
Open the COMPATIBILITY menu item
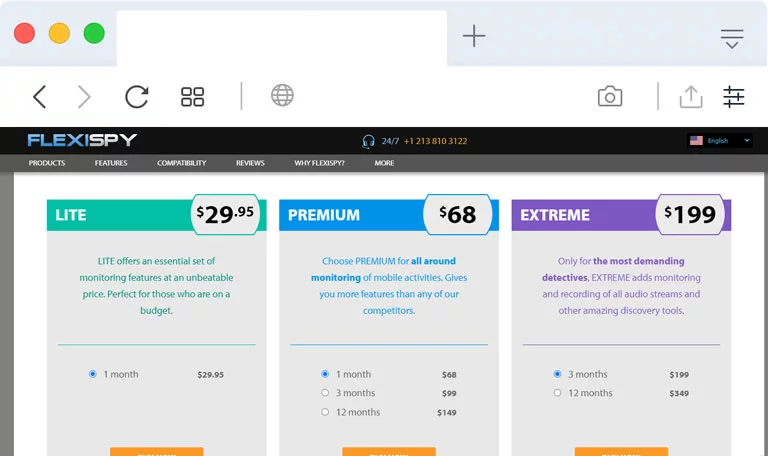(182, 163)
